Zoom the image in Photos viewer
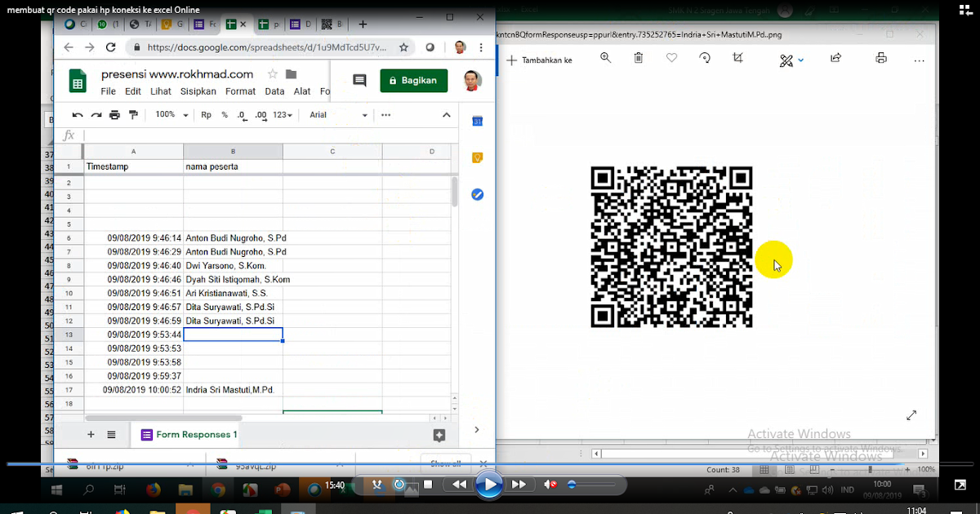Image resolution: width=980 pixels, height=514 pixels. [606, 58]
